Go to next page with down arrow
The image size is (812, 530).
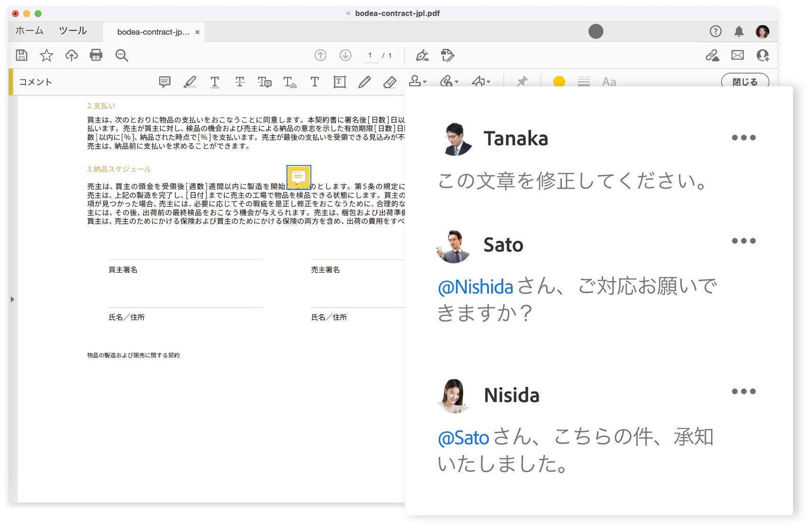coord(346,55)
